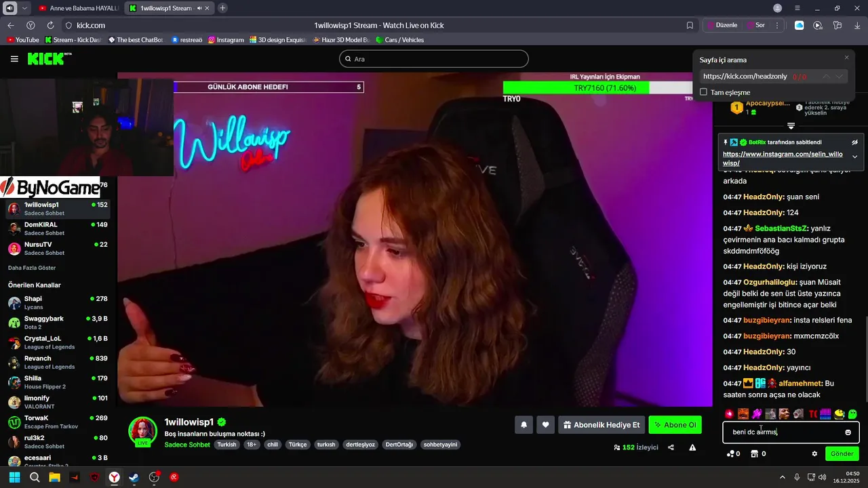Open a new browser tab
The height and width of the screenshot is (488, 868).
click(222, 8)
